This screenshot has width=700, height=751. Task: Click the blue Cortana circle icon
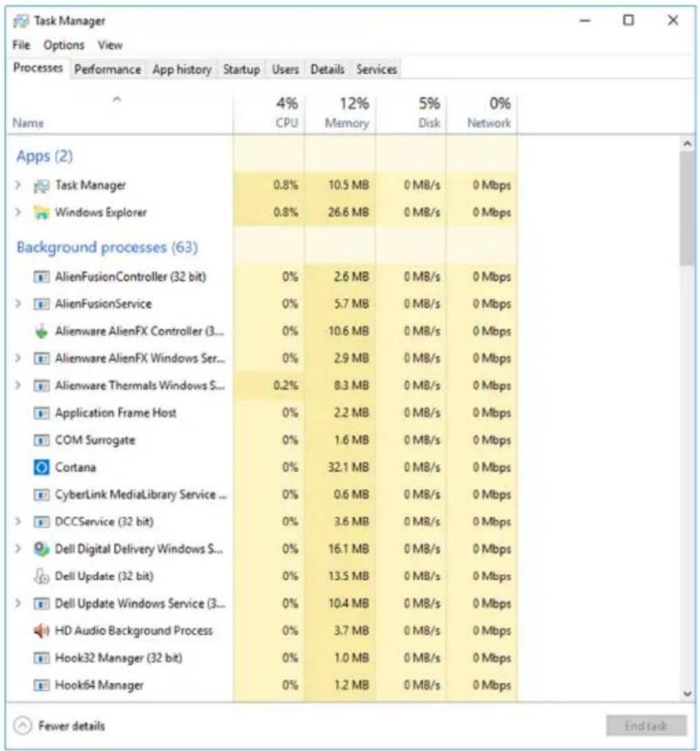tap(41, 468)
